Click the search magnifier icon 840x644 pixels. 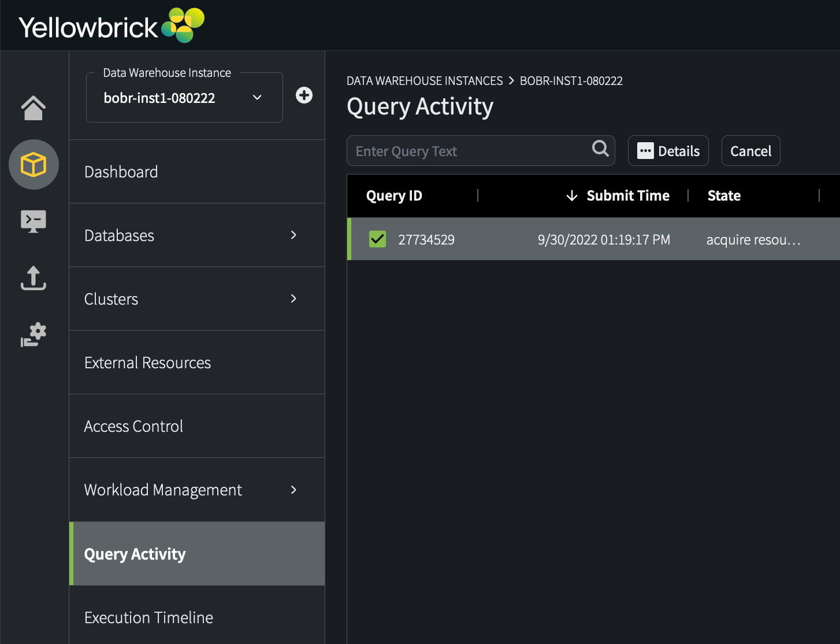pyautogui.click(x=600, y=149)
